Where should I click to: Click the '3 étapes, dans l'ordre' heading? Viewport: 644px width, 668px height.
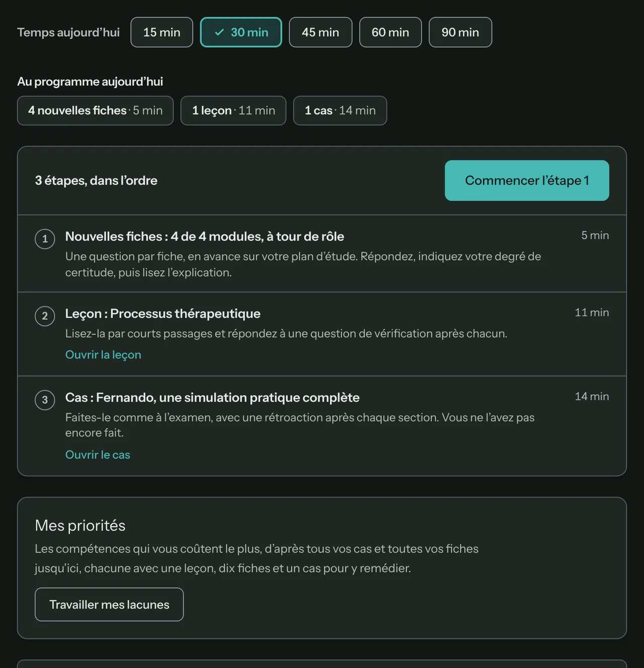pyautogui.click(x=96, y=180)
